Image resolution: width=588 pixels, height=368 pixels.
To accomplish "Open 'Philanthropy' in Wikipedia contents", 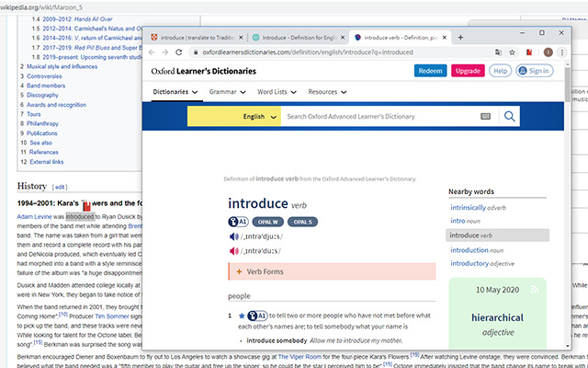I will click(x=42, y=123).
